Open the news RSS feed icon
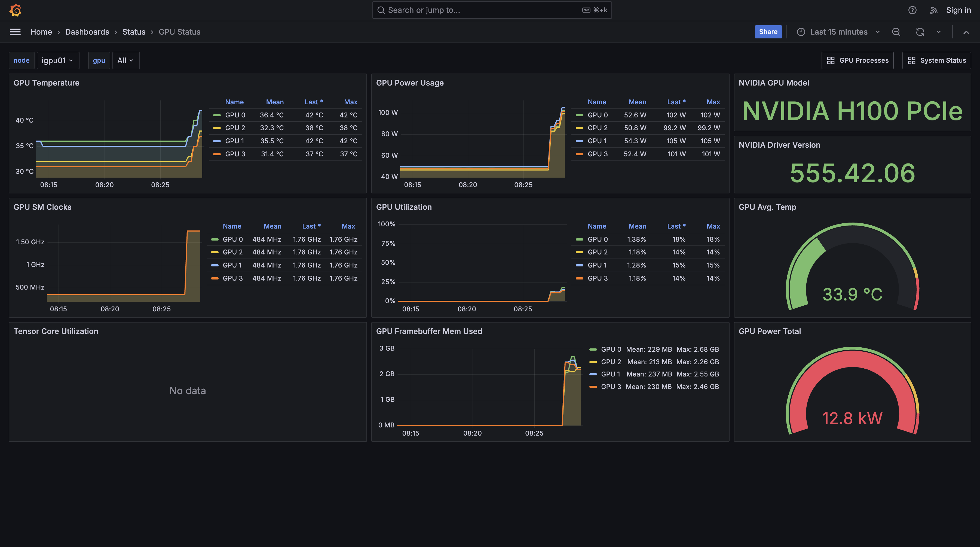The height and width of the screenshot is (547, 980). tap(933, 10)
